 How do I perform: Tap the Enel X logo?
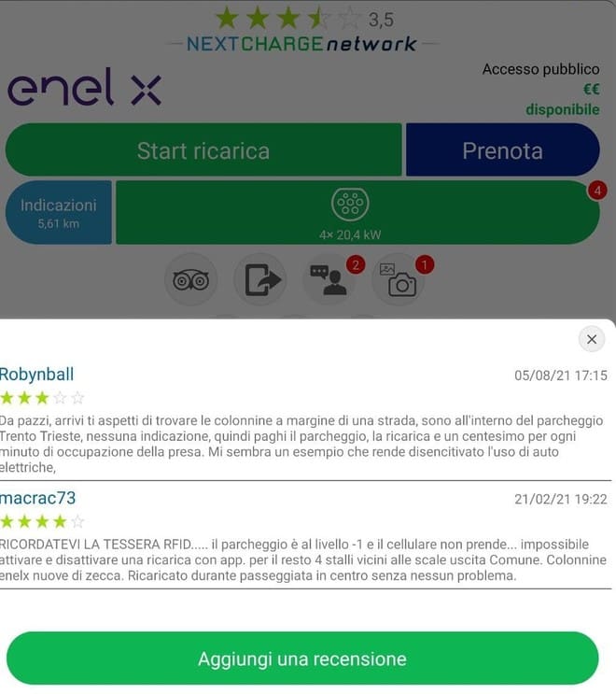pos(84,87)
